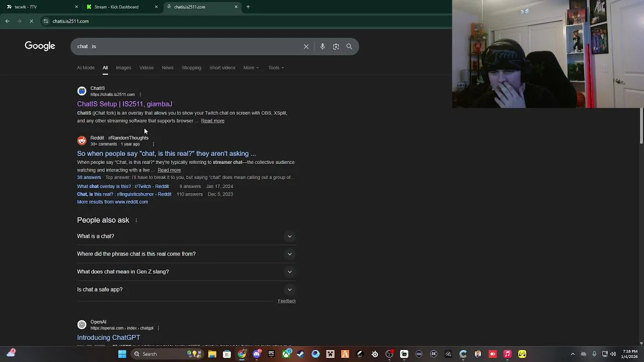
Task: Open the Introducing ChatGPT result
Action: coord(109,338)
